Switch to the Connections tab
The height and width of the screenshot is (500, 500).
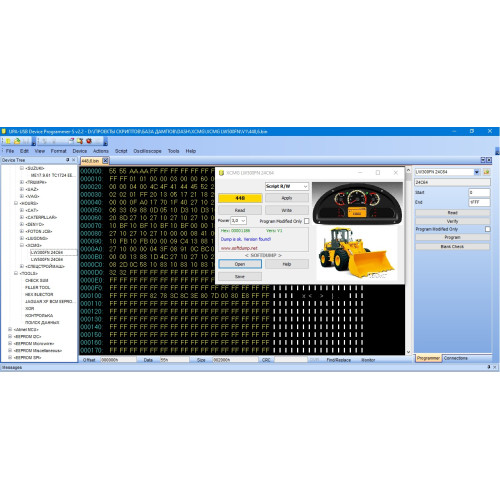pos(456,358)
